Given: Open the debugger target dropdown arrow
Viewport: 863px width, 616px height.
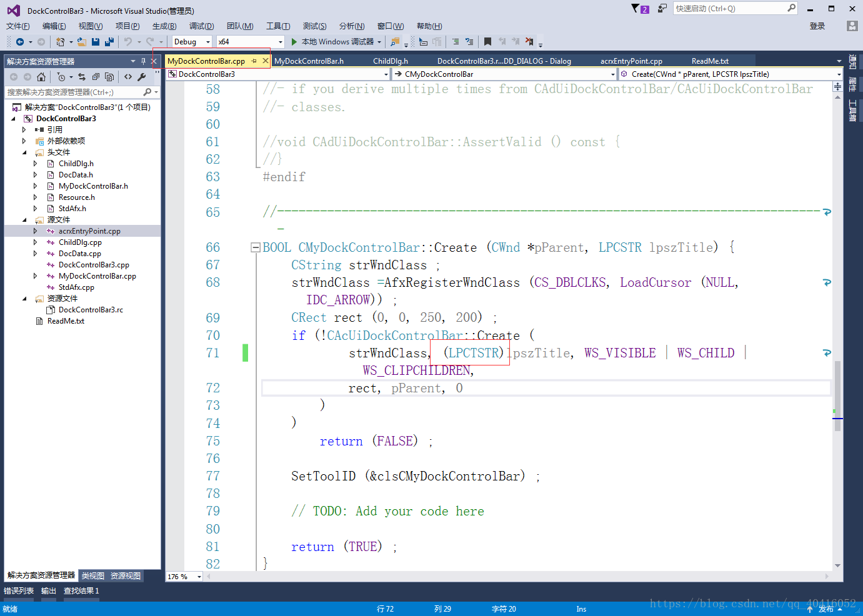Looking at the screenshot, I should coord(379,42).
